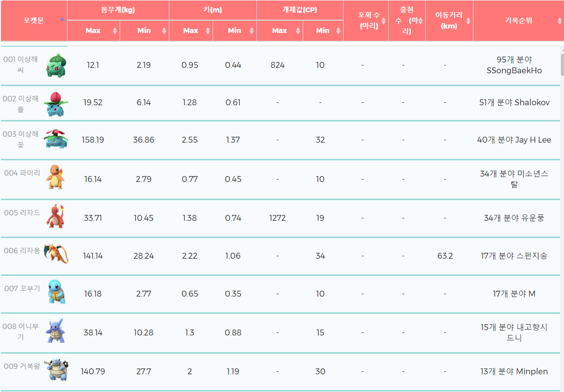Sort by 포획 수 column
The image size is (564, 392).
pyautogui.click(x=366, y=21)
